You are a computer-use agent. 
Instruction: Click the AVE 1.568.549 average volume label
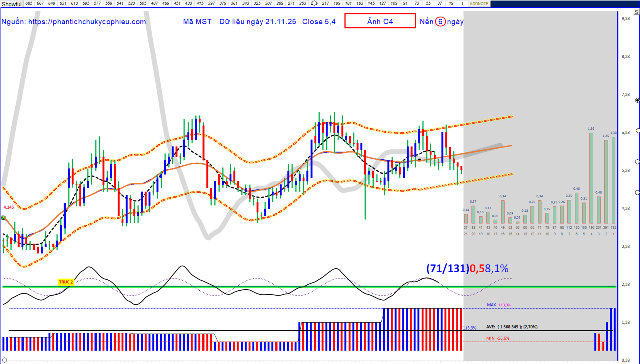511,327
